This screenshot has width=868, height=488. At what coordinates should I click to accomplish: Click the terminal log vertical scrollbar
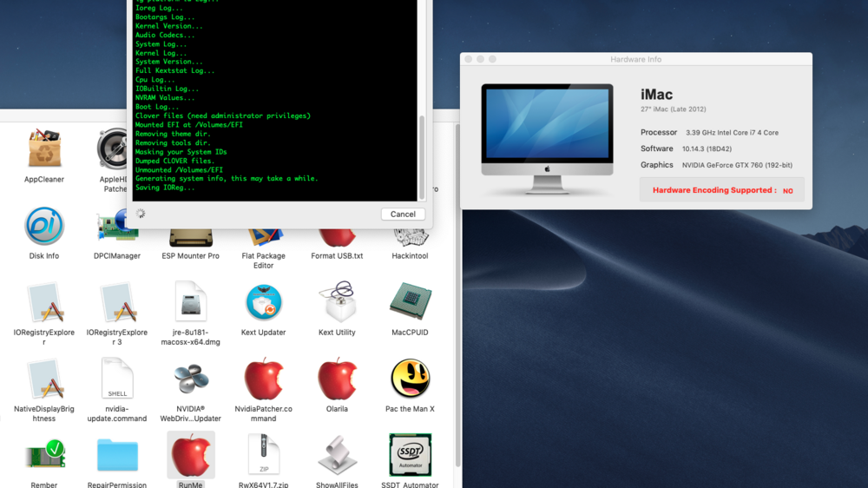[422, 157]
